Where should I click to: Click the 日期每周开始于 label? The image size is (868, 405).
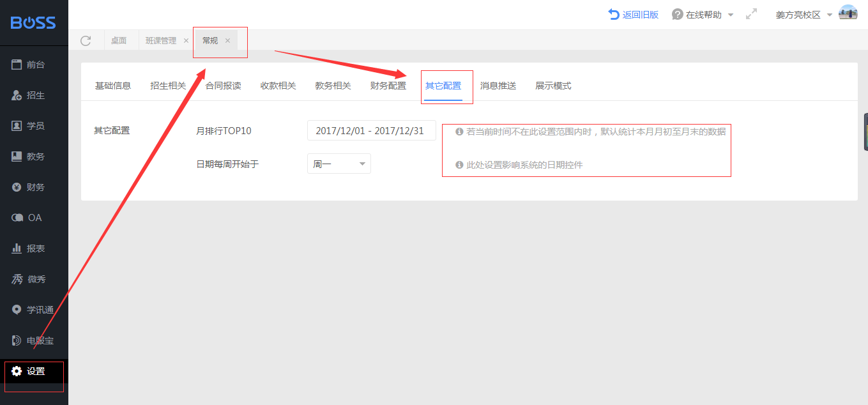[227, 164]
